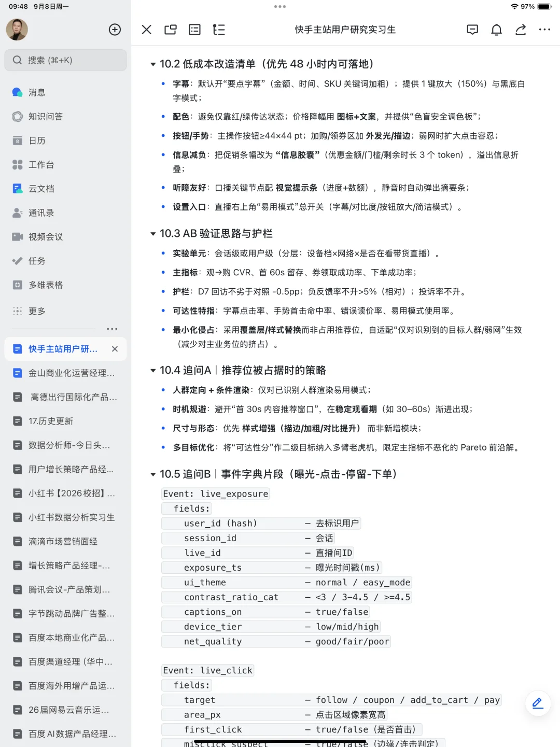This screenshot has width=560, height=747.
Task: Collapse section 10.4 追问A
Action: 153,371
